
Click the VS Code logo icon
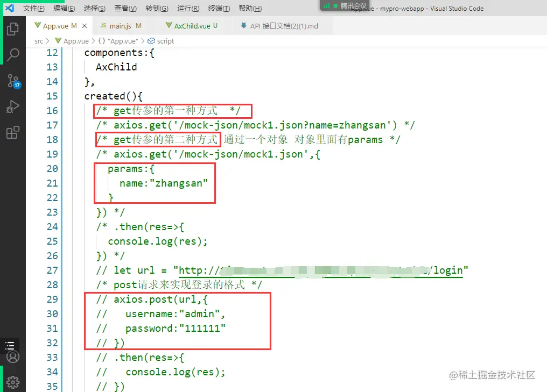tap(10, 8)
